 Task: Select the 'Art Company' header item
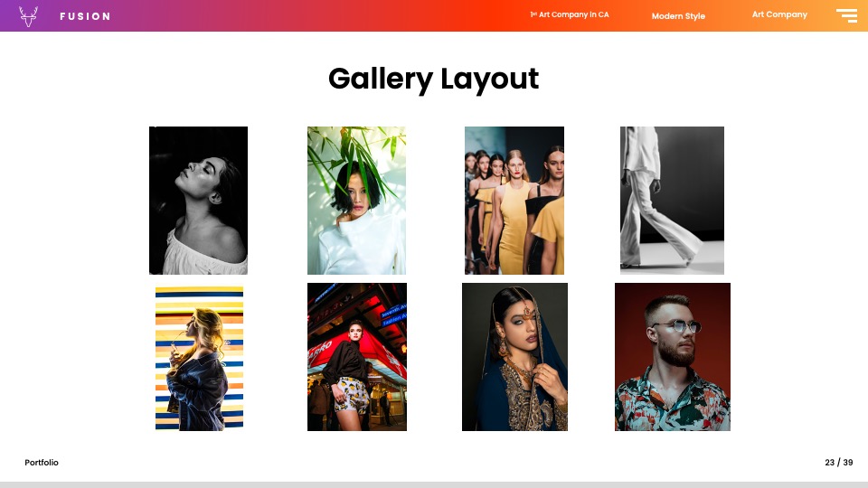pyautogui.click(x=779, y=14)
